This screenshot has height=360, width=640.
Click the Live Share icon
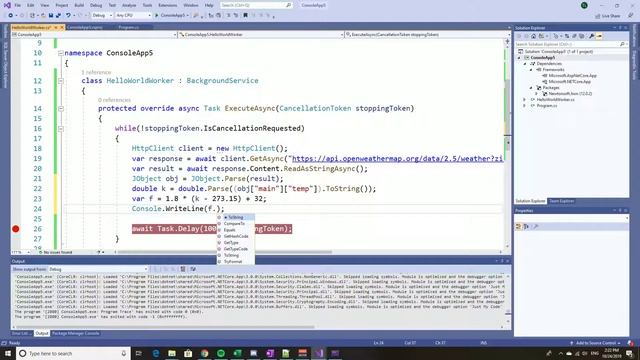[x=607, y=16]
